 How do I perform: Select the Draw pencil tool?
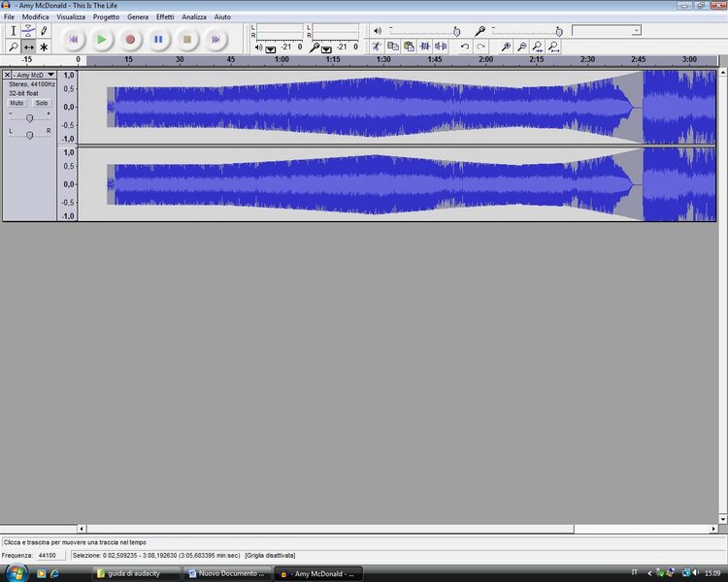click(44, 31)
